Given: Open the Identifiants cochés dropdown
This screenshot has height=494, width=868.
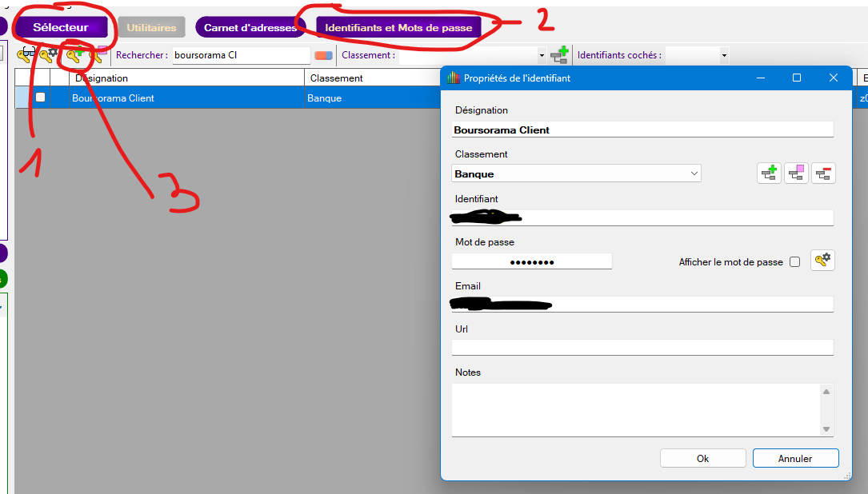Looking at the screenshot, I should coord(724,55).
